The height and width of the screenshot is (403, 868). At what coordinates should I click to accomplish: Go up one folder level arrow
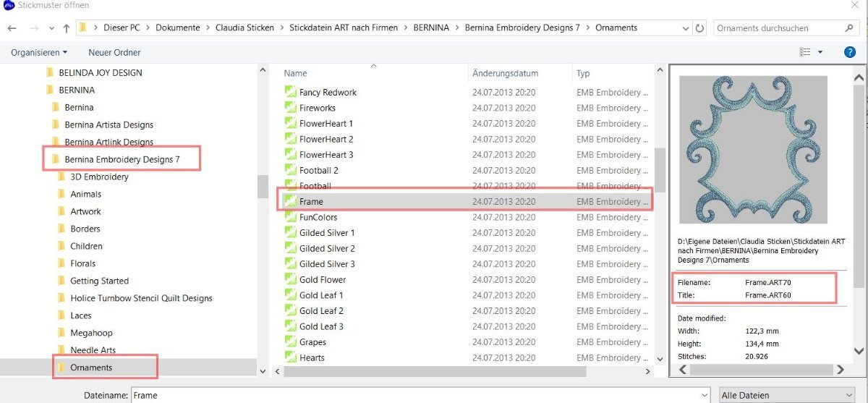[67, 28]
